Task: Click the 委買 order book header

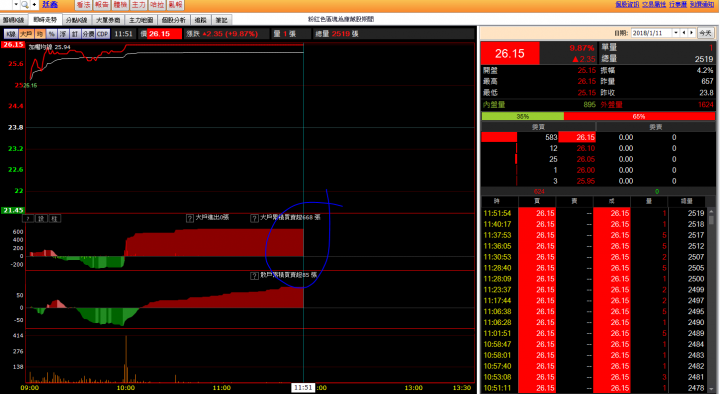Action: click(x=538, y=127)
